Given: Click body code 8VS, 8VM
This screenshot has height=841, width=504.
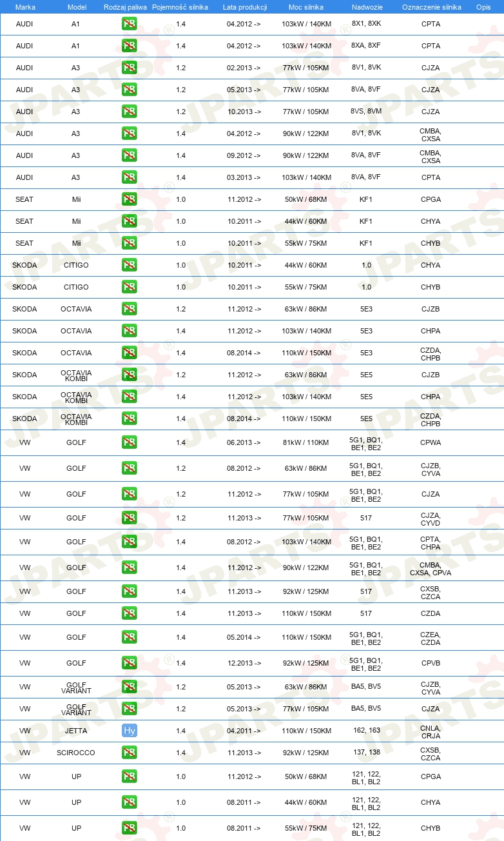Looking at the screenshot, I should pyautogui.click(x=366, y=112).
